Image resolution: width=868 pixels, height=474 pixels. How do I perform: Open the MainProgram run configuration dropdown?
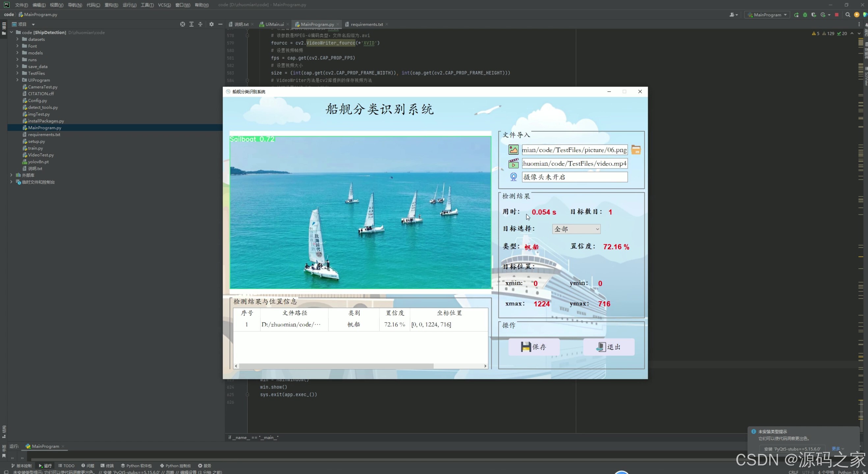[767, 14]
